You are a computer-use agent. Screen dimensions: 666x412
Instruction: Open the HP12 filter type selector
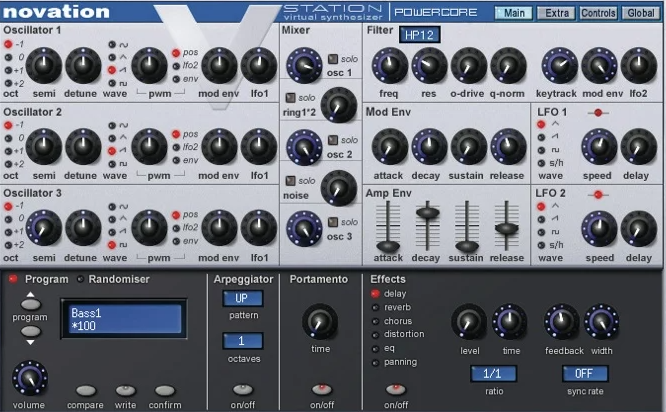(419, 35)
